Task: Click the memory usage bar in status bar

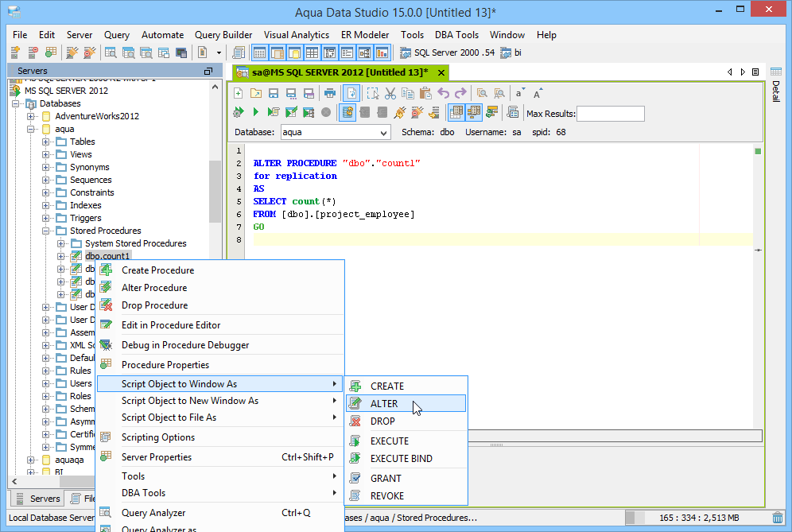Action: point(697,518)
